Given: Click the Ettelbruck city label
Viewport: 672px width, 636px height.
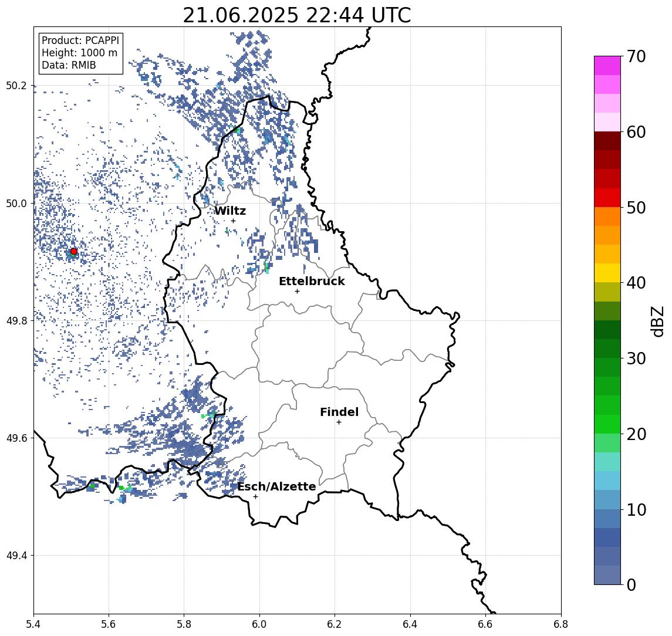Looking at the screenshot, I should (x=312, y=281).
